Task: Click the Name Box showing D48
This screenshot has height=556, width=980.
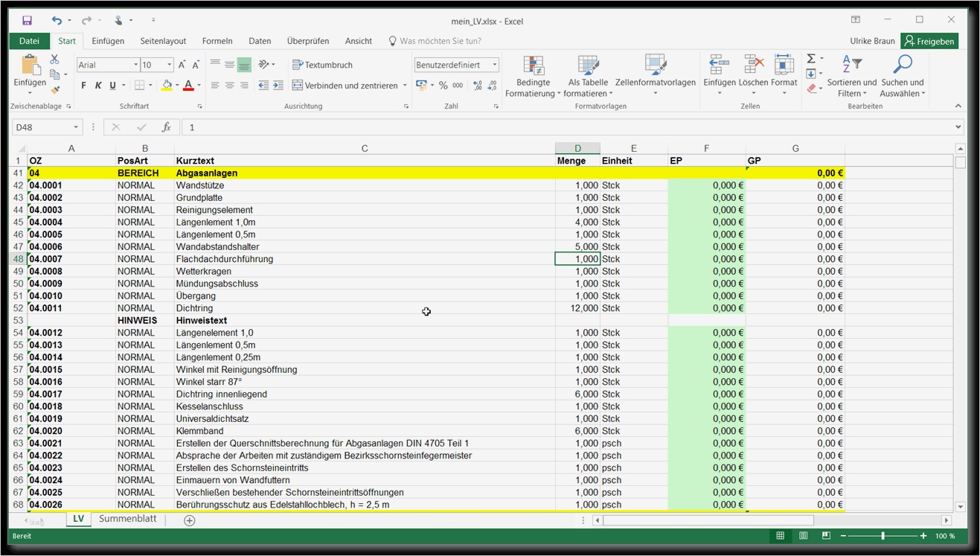Action: click(x=41, y=127)
